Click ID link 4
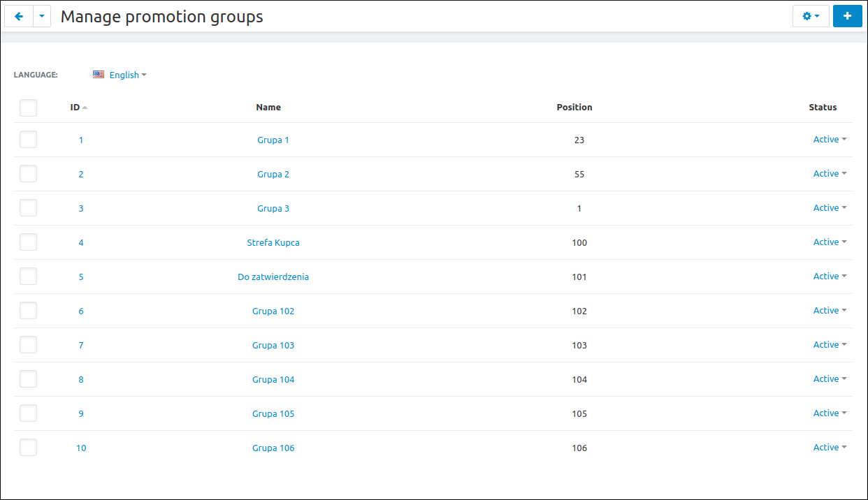The width and height of the screenshot is (868, 500). click(81, 242)
